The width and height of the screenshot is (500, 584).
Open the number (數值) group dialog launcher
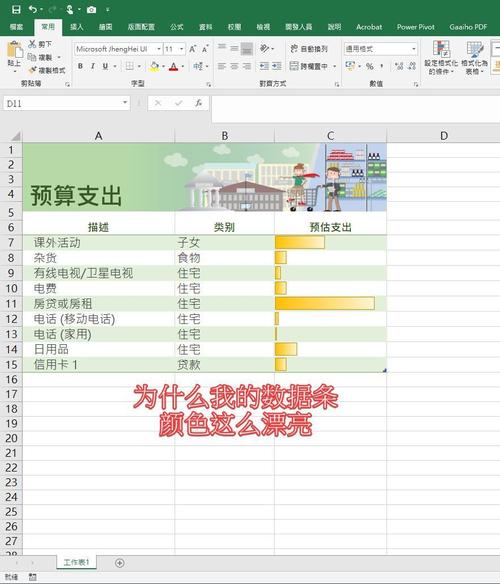[x=415, y=85]
